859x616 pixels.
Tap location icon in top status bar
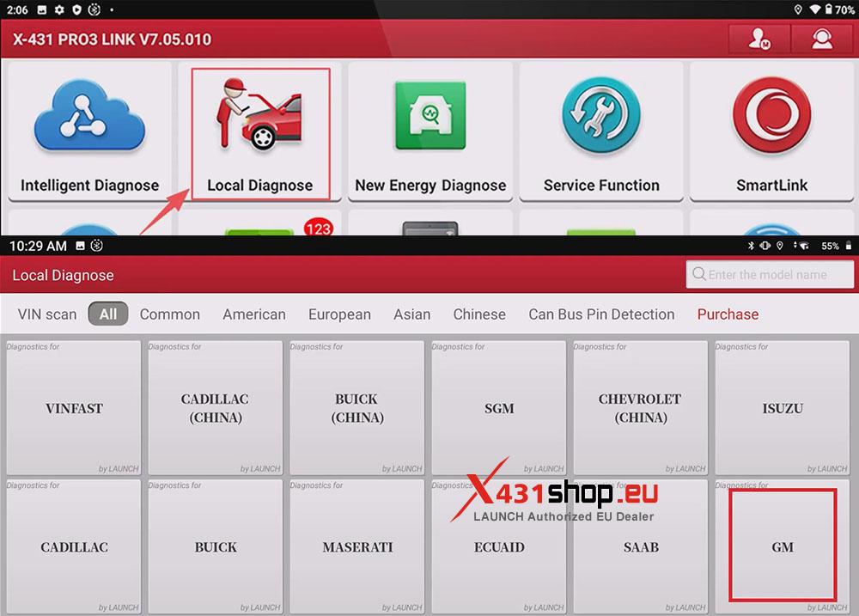pos(798,9)
